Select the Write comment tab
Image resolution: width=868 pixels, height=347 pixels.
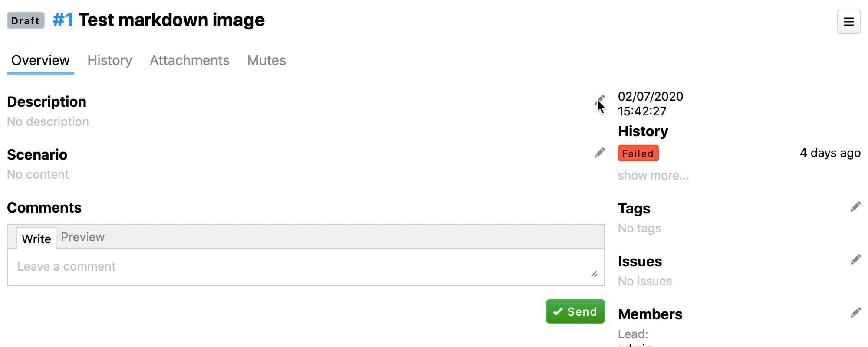[x=36, y=239]
